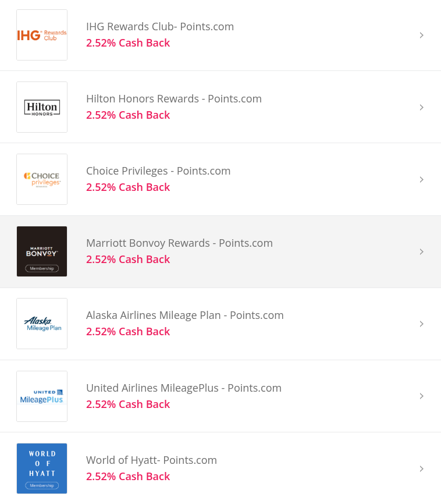Expand the Choice Privileges row chevron

[421, 179]
